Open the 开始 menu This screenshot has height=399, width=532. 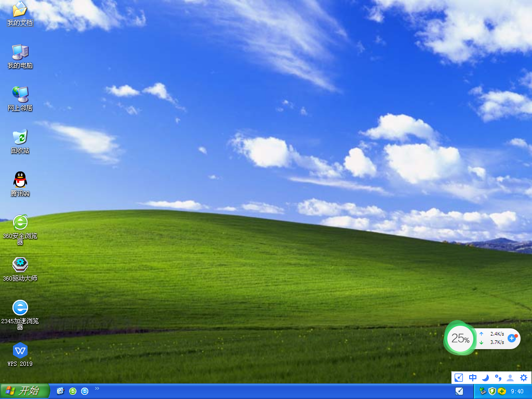23,391
